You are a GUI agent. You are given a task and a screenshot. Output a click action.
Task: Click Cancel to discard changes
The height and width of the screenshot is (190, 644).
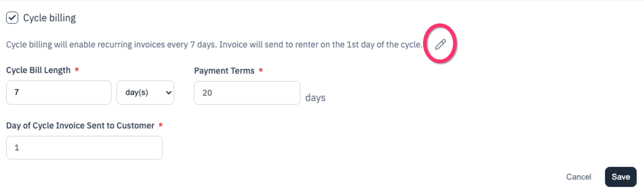pyautogui.click(x=579, y=176)
